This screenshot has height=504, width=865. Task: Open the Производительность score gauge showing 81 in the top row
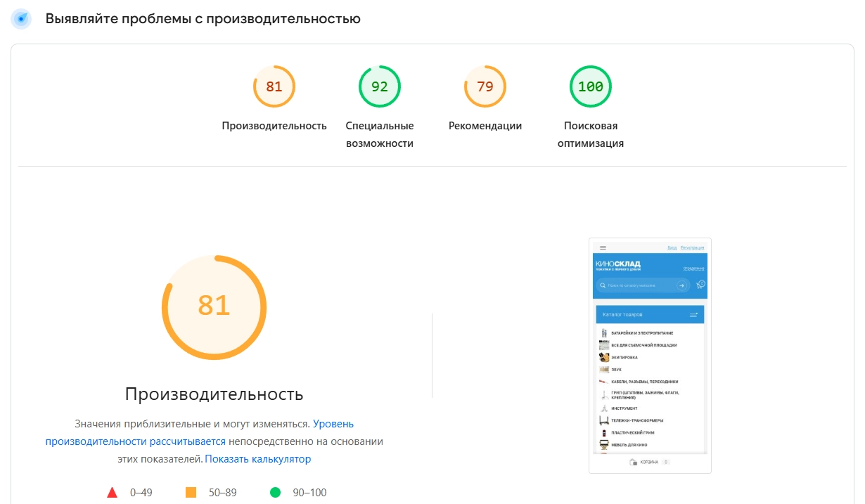tap(274, 86)
